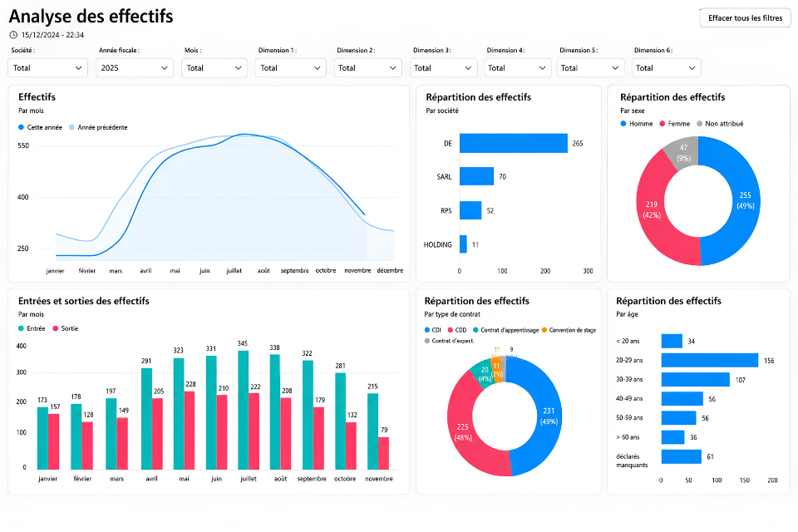Select the > 60 ans bar showing 36
798x532 pixels.
pyautogui.click(x=672, y=436)
